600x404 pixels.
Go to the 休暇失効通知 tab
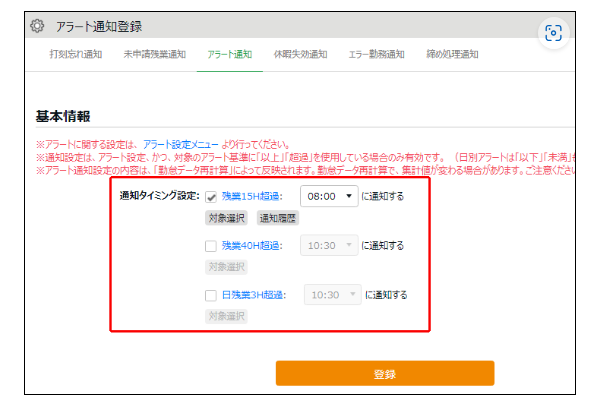[300, 54]
